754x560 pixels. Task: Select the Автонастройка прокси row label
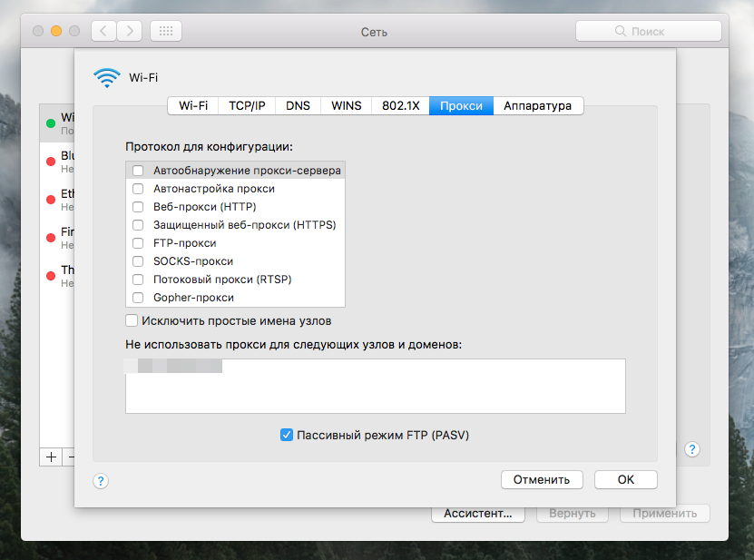coord(214,189)
